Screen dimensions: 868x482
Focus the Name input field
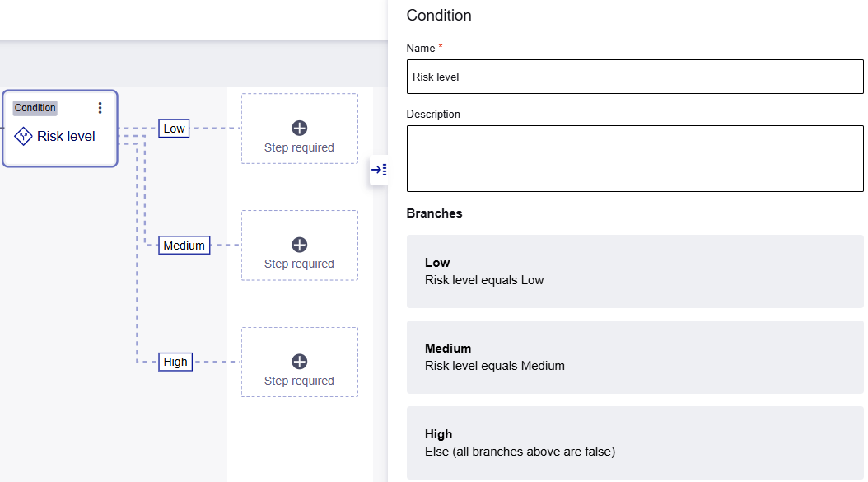coord(634,76)
